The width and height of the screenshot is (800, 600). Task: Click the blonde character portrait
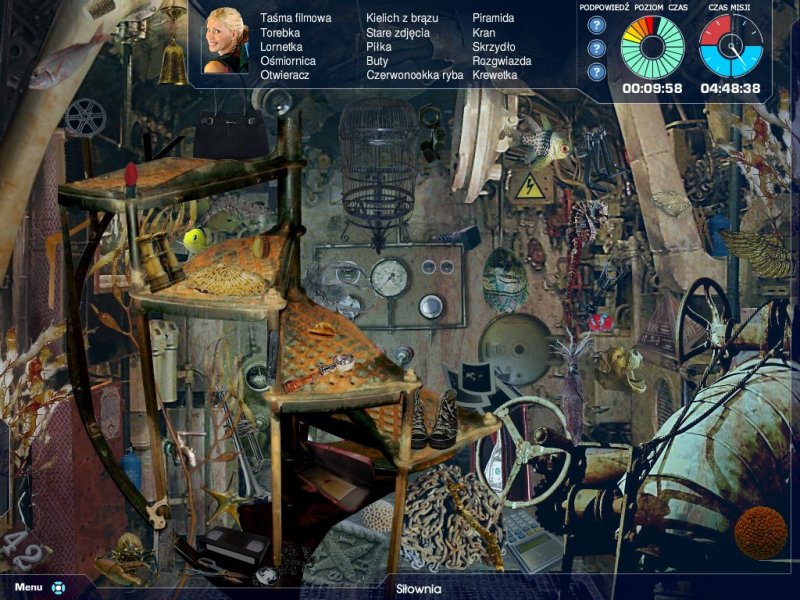point(225,42)
